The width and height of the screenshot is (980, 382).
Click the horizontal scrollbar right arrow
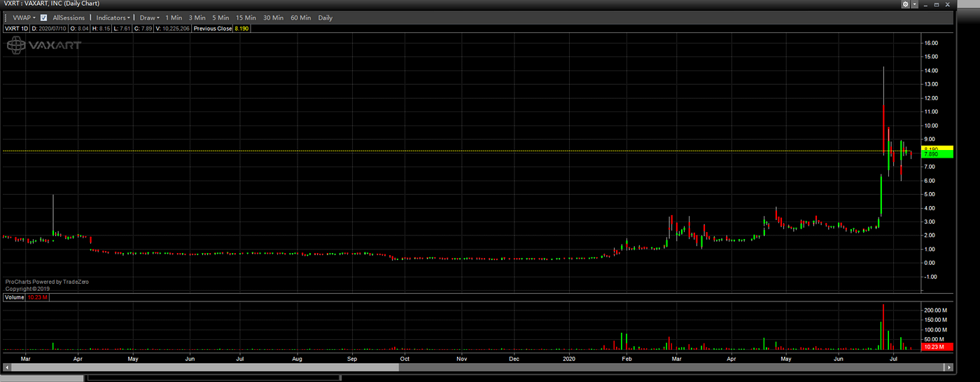click(948, 367)
